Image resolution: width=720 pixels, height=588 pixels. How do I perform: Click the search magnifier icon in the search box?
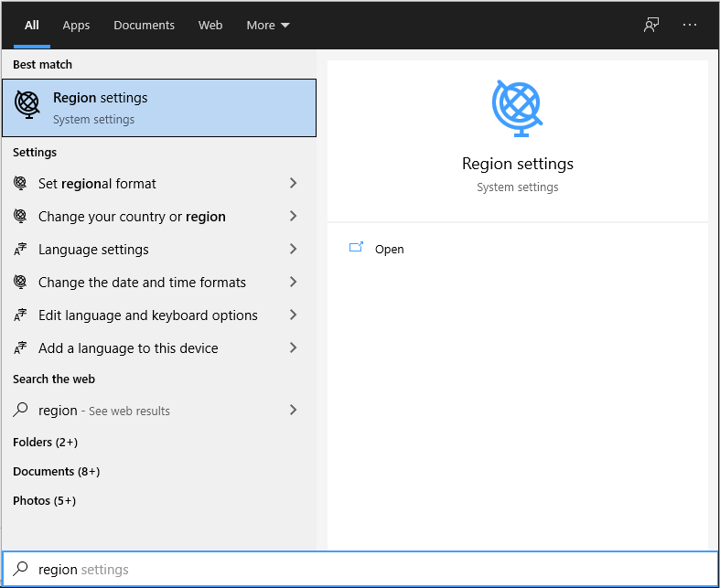tap(20, 569)
